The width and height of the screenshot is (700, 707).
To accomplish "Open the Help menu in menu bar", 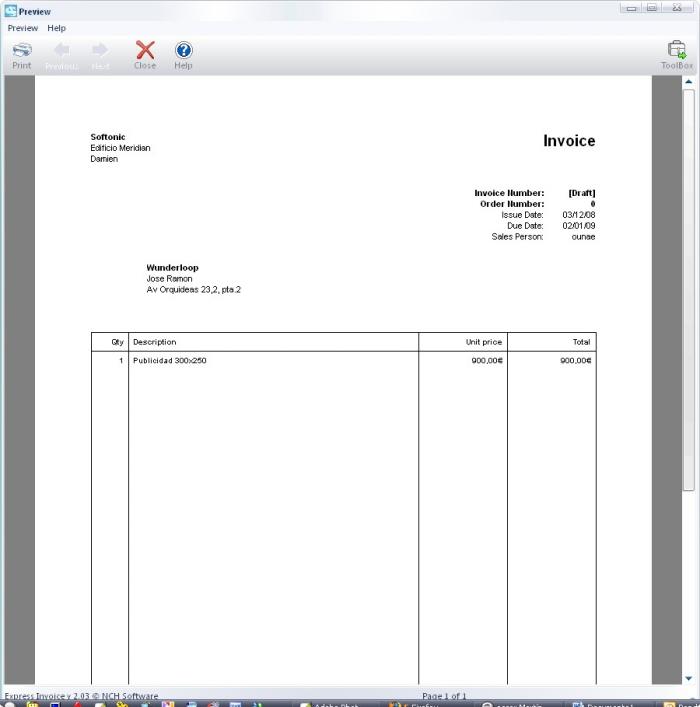I will [x=56, y=28].
